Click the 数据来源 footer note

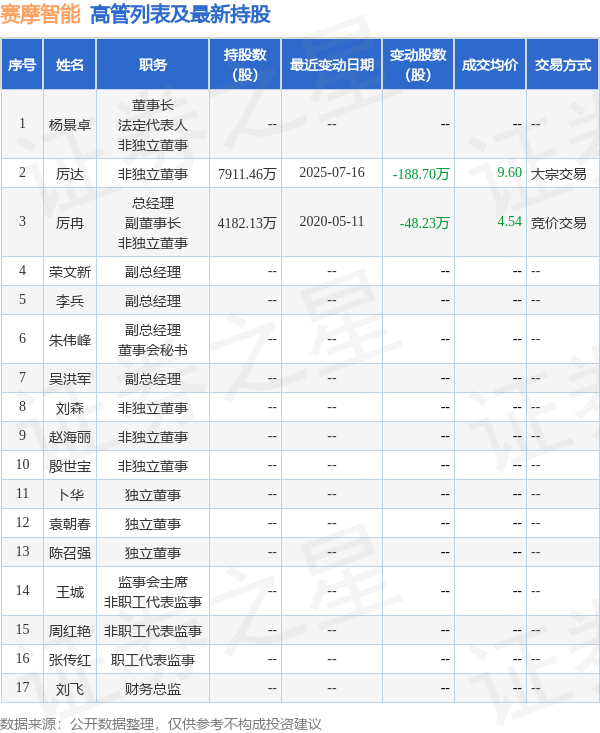click(160, 724)
